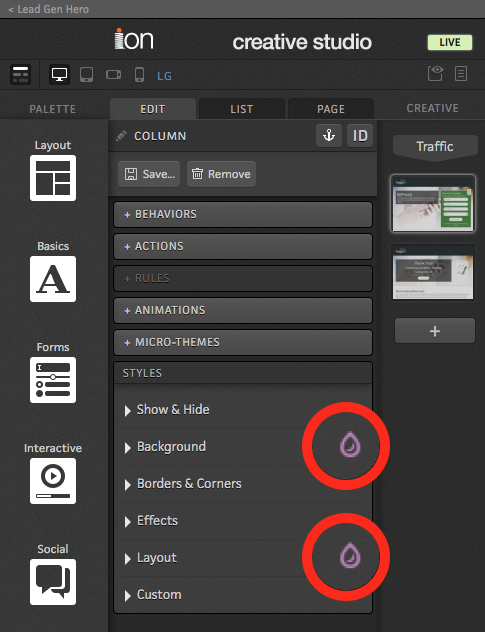This screenshot has height=632, width=485.
Task: Switch to the PAGE tab
Action: coord(331,109)
